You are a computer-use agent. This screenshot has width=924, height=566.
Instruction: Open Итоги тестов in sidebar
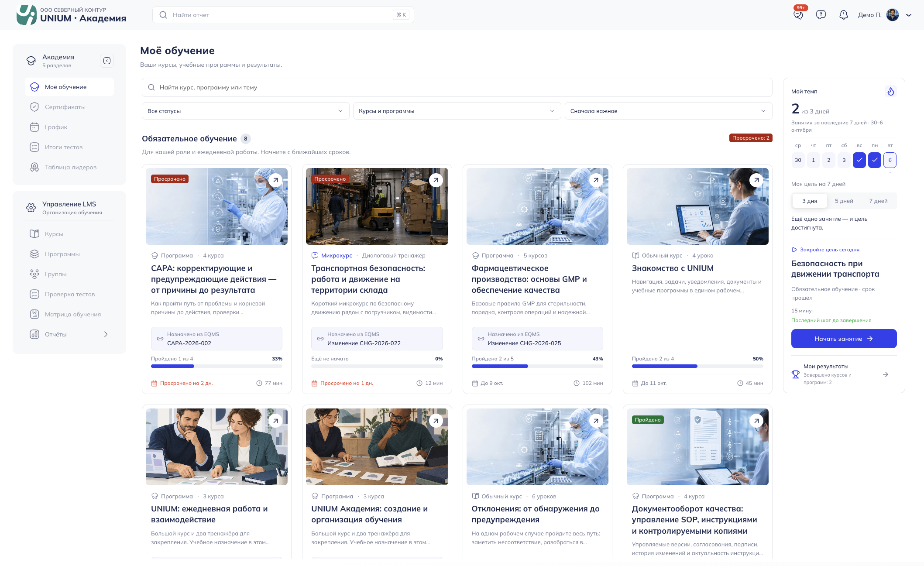[x=69, y=147]
